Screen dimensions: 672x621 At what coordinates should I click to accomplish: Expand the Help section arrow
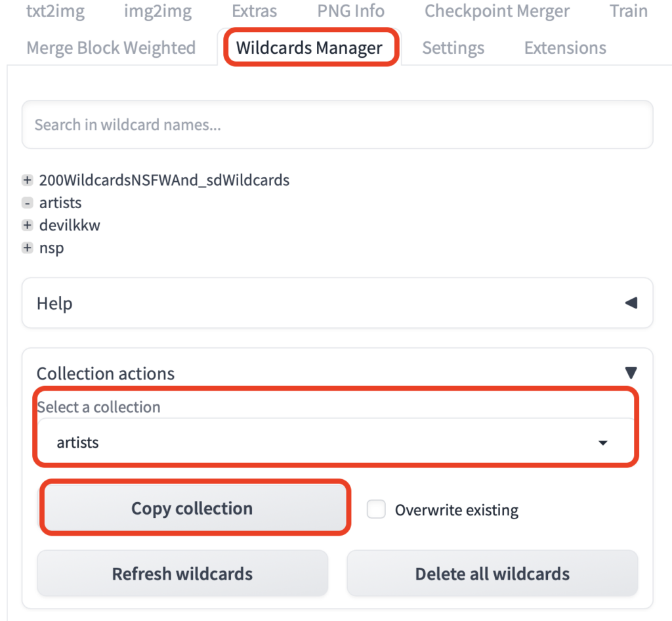click(x=631, y=303)
